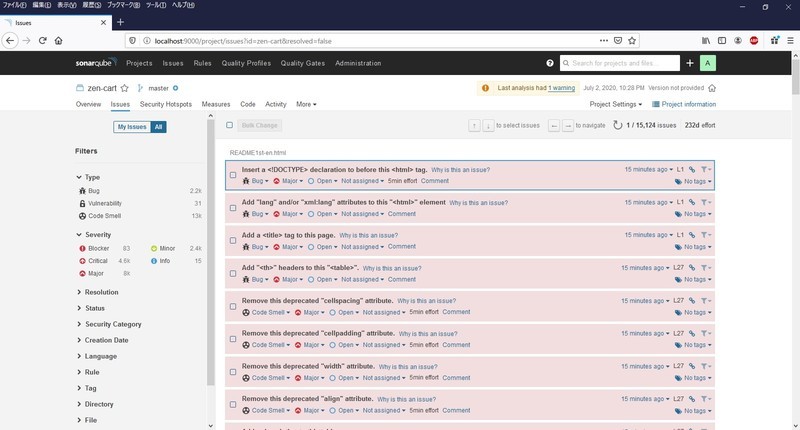Favorite zen-cart project with star icon

(124, 88)
